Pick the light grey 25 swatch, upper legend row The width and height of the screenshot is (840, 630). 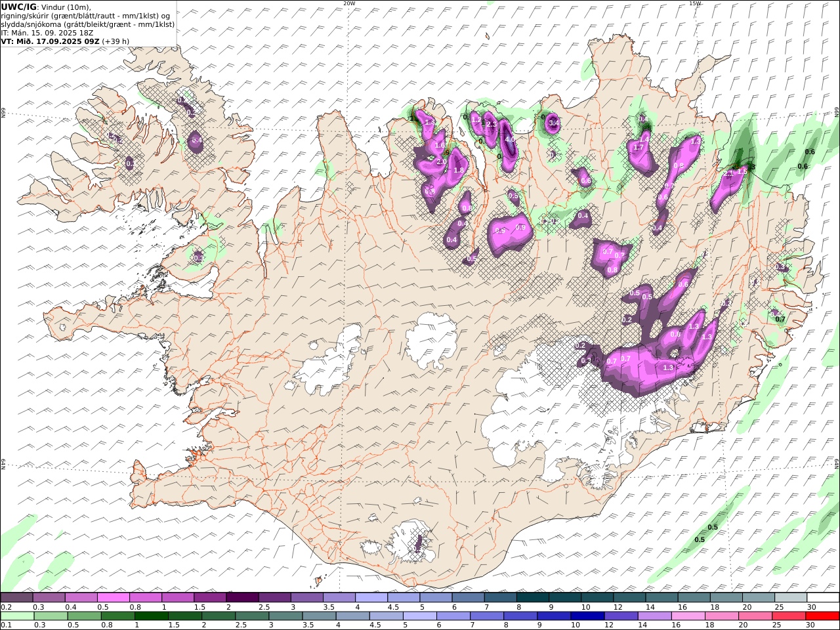tap(791, 598)
